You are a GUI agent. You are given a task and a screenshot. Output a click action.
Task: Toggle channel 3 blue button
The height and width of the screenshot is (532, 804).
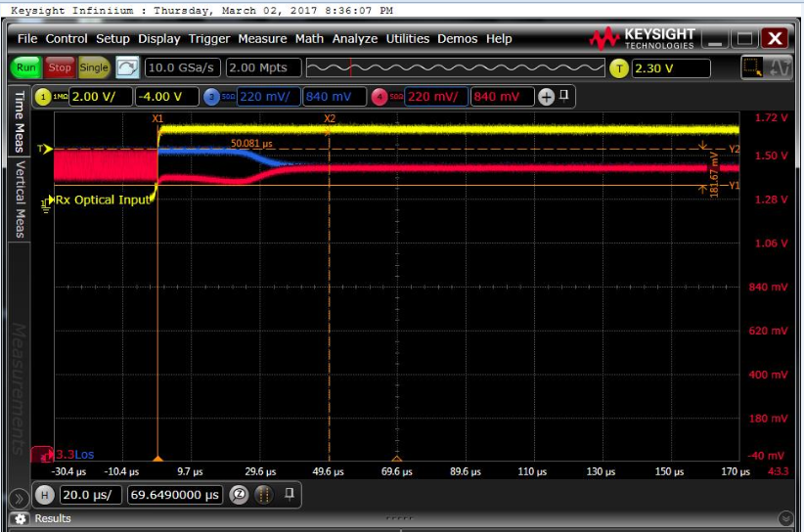click(x=211, y=97)
